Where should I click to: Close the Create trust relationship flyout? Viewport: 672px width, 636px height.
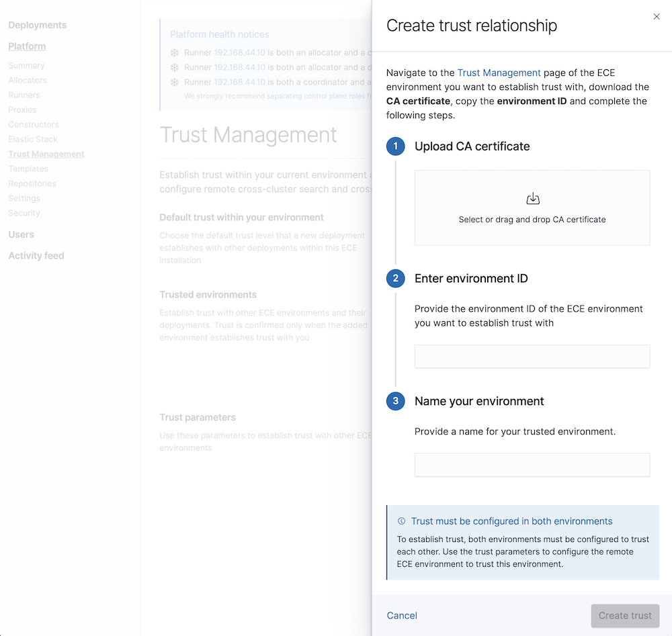tap(657, 17)
